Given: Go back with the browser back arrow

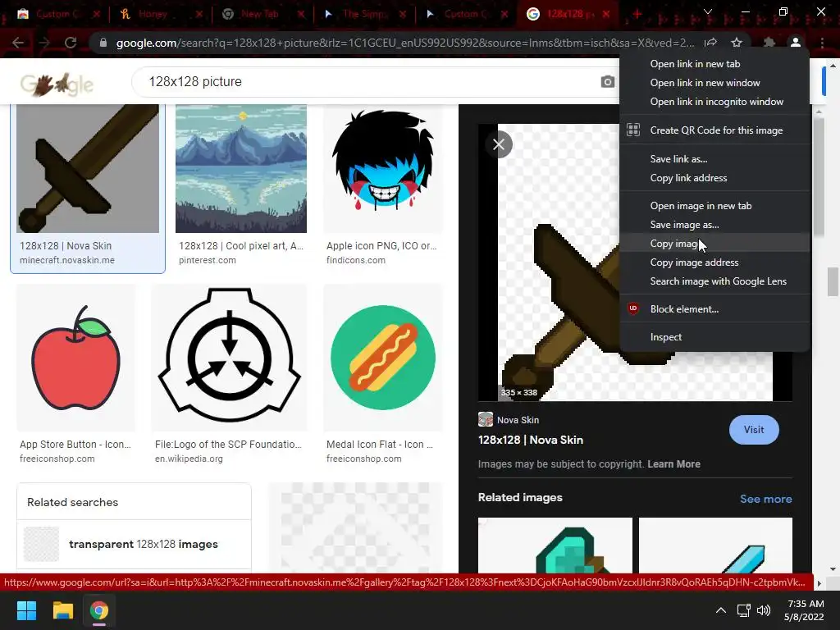Looking at the screenshot, I should pyautogui.click(x=18, y=43).
